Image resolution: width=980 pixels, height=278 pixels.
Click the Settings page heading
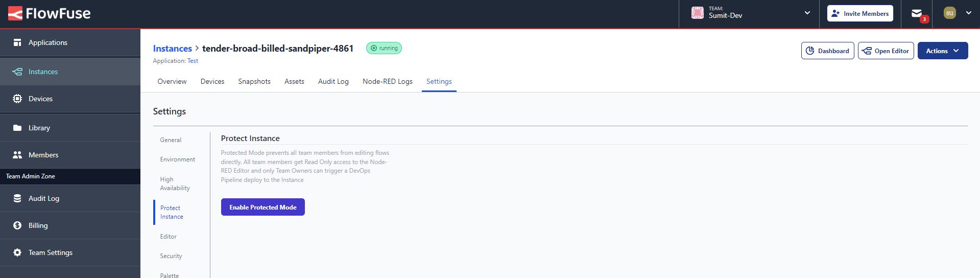coord(170,111)
